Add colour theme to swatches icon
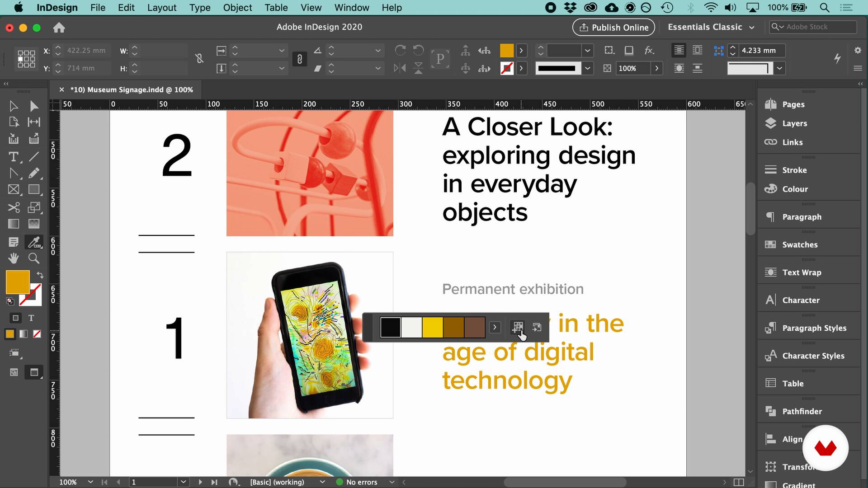The height and width of the screenshot is (488, 868). [518, 327]
